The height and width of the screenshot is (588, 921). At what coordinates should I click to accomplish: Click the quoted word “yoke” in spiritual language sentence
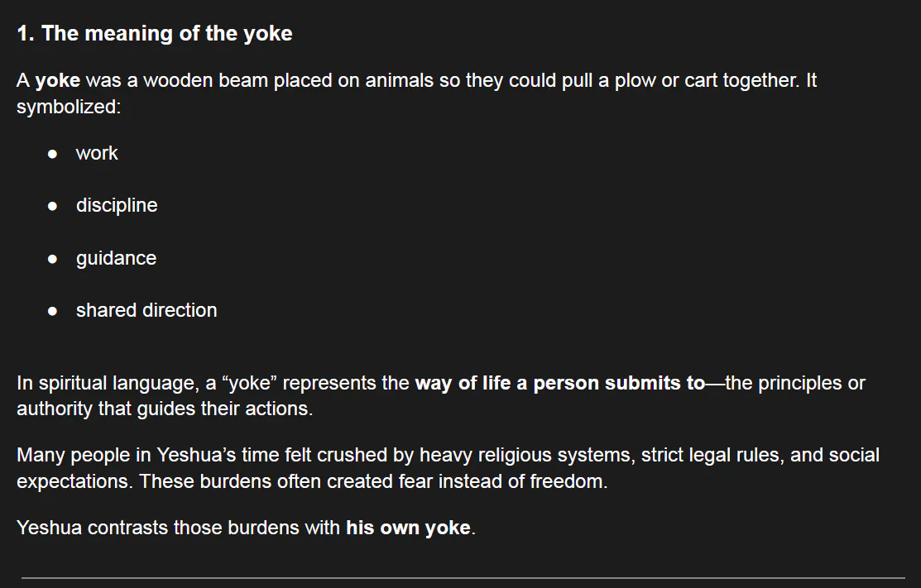[249, 384]
